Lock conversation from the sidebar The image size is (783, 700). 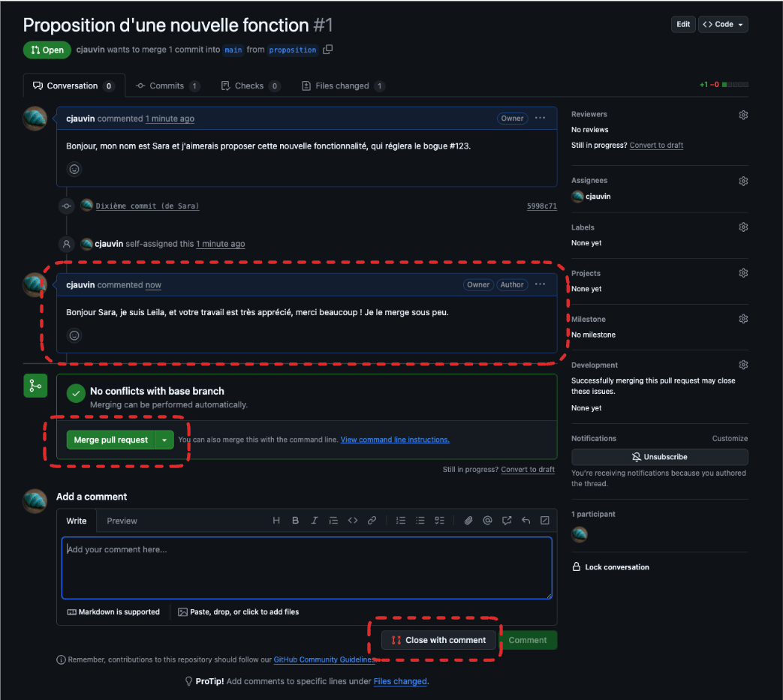tap(616, 567)
